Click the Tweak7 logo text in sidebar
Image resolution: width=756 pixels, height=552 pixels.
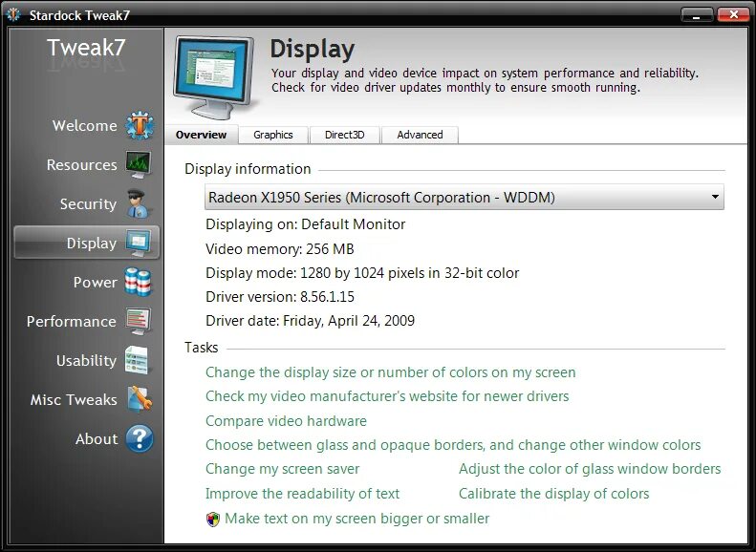tap(86, 47)
